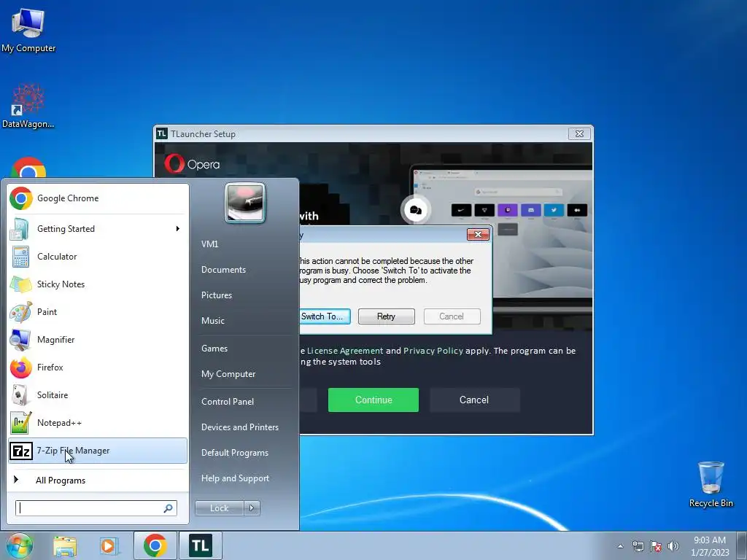Launch Paint from Start menu
The image size is (747, 560).
(x=98, y=312)
